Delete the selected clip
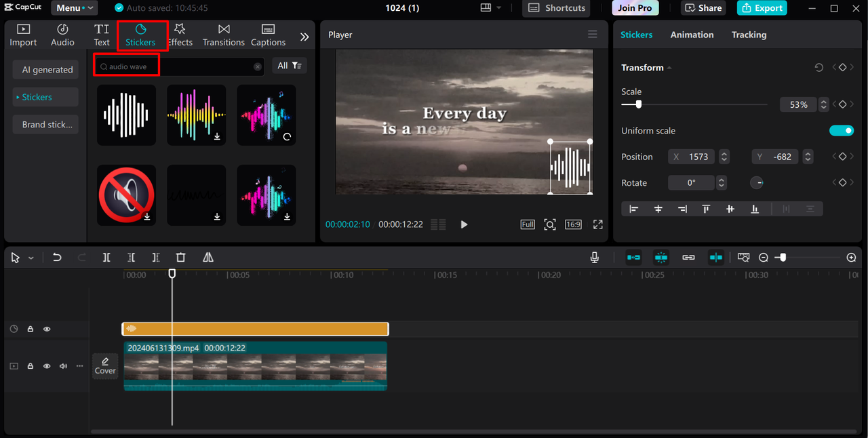868x438 pixels. coord(180,258)
